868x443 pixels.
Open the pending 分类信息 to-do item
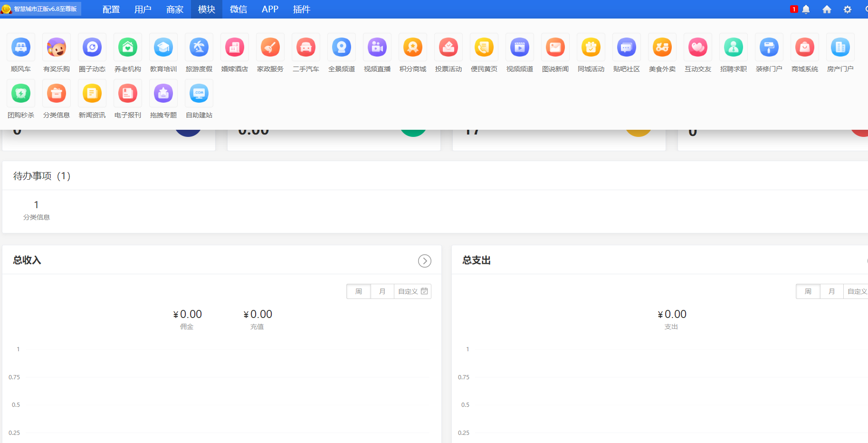click(37, 210)
